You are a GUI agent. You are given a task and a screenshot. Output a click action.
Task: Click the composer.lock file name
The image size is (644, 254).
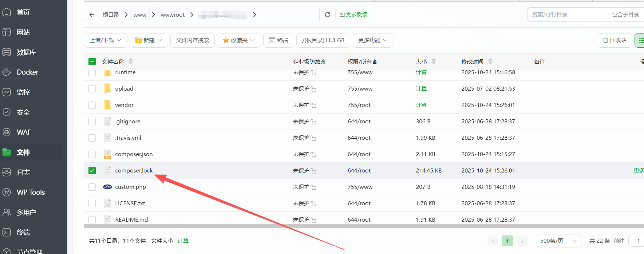coord(134,170)
